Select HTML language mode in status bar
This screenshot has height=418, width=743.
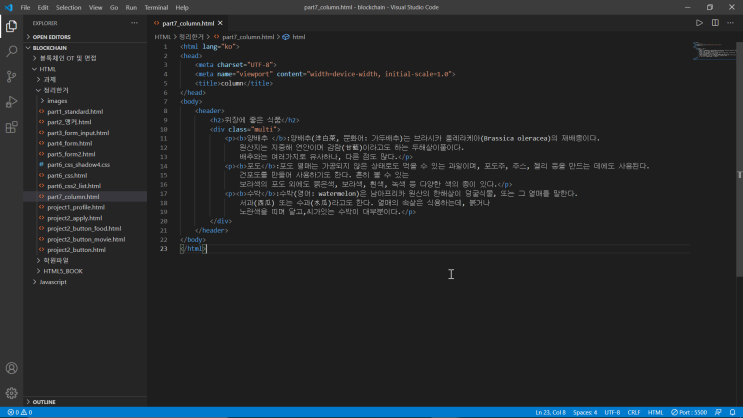(655, 412)
